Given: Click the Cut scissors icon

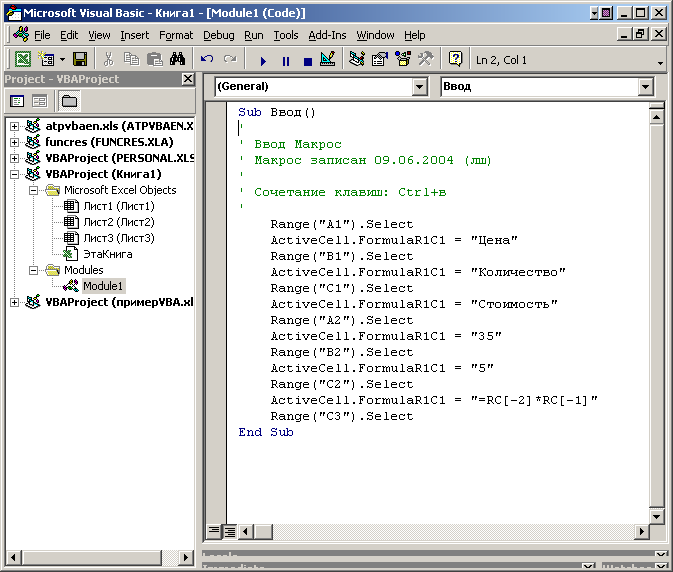Looking at the screenshot, I should (x=108, y=59).
